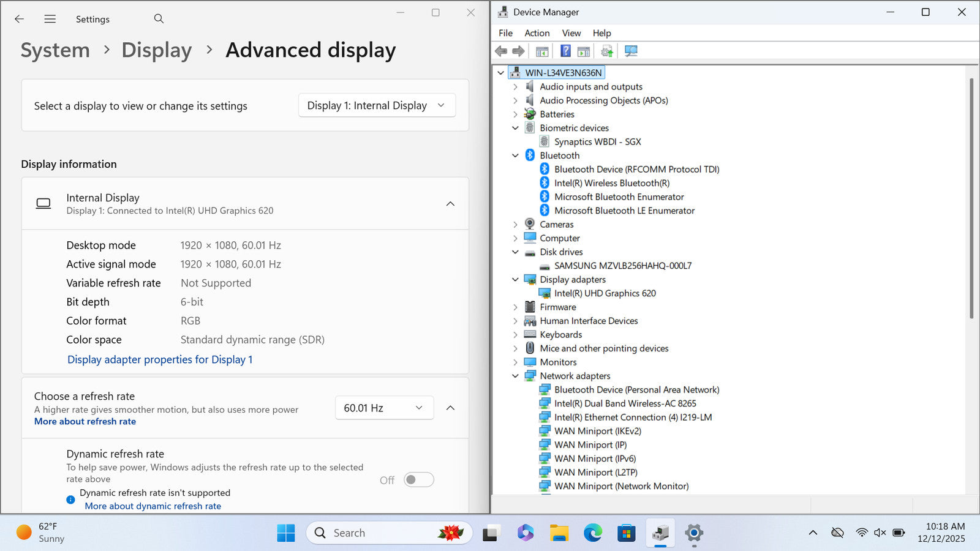Go back using the Settings back arrow
This screenshot has width=980, height=551.
click(20, 19)
